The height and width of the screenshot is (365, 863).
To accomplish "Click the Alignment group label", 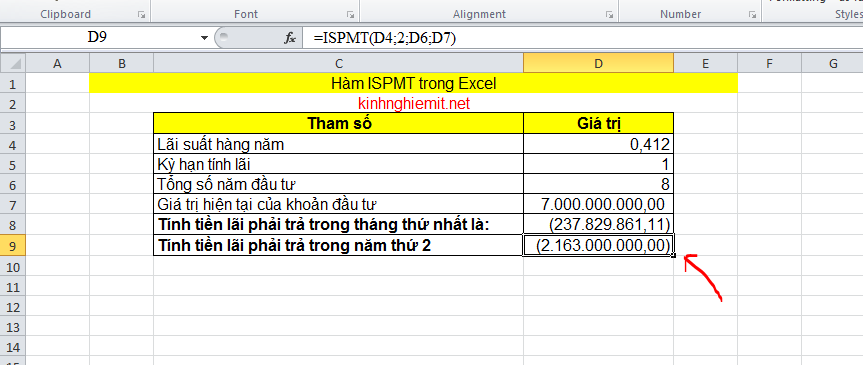I will click(x=479, y=14).
